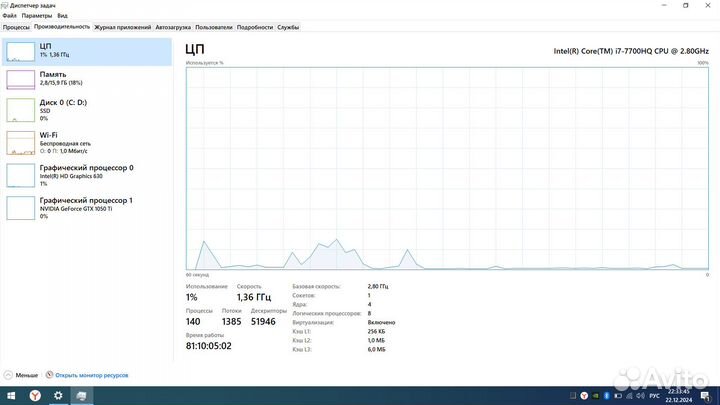Image resolution: width=720 pixels, height=405 pixels.
Task: Click the Кэш L1 value 256 КБ
Action: [377, 331]
